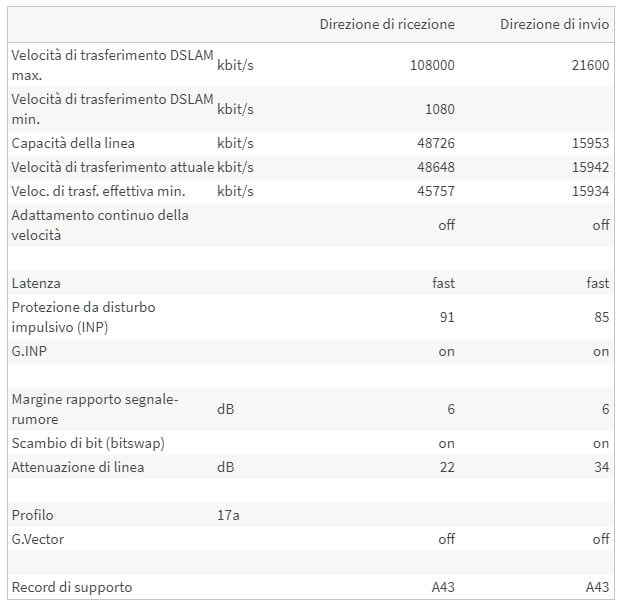Click the "Record di supporto" row label

pyautogui.click(x=71, y=587)
